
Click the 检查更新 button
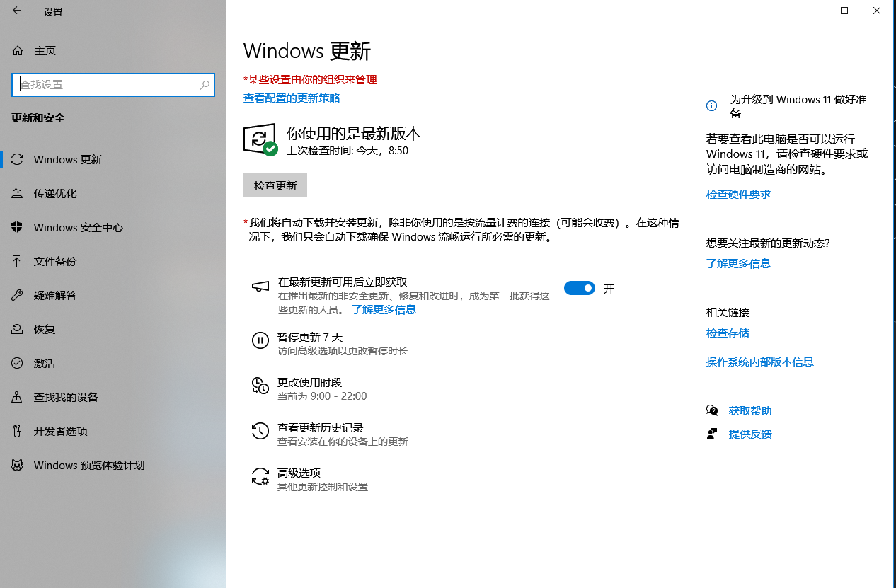(275, 185)
